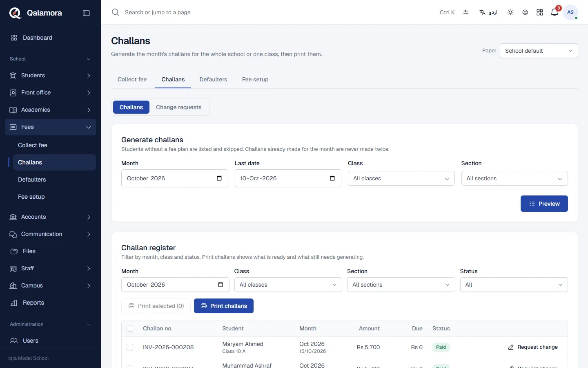Click Request change for Maryam Ahmed
The width and height of the screenshot is (588, 368).
533,347
